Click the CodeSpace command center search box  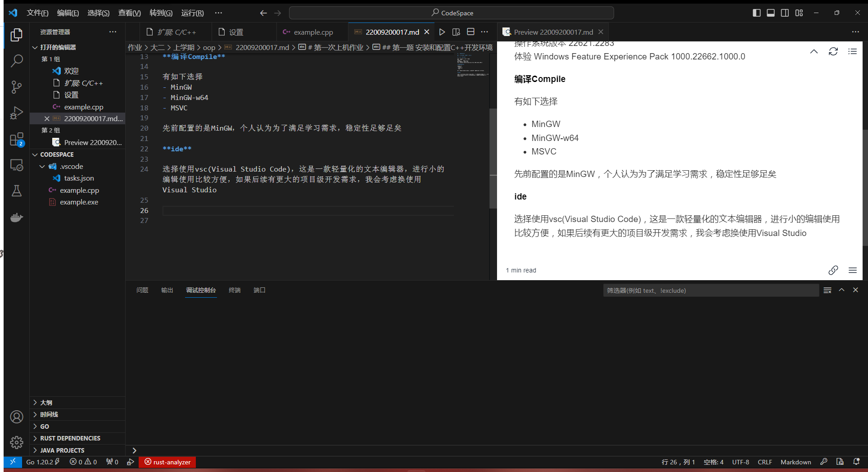[452, 13]
